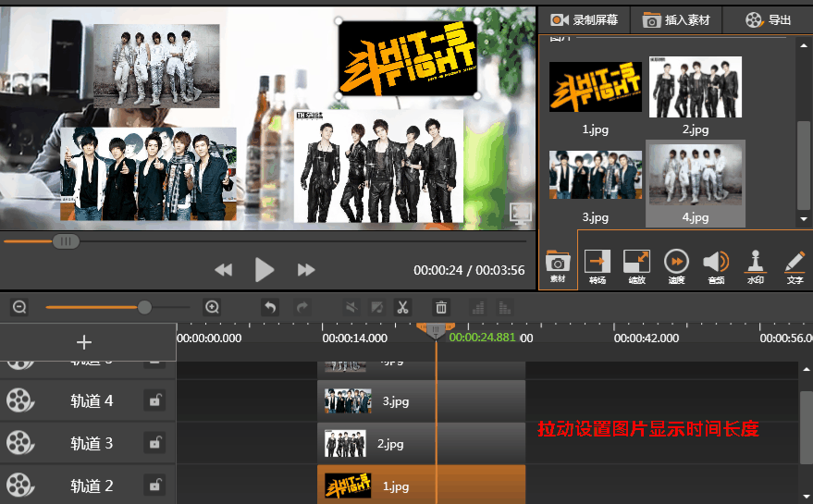Select the 3.jpg thumbnail in media panel
Screen dimensions: 813x504
(596, 175)
